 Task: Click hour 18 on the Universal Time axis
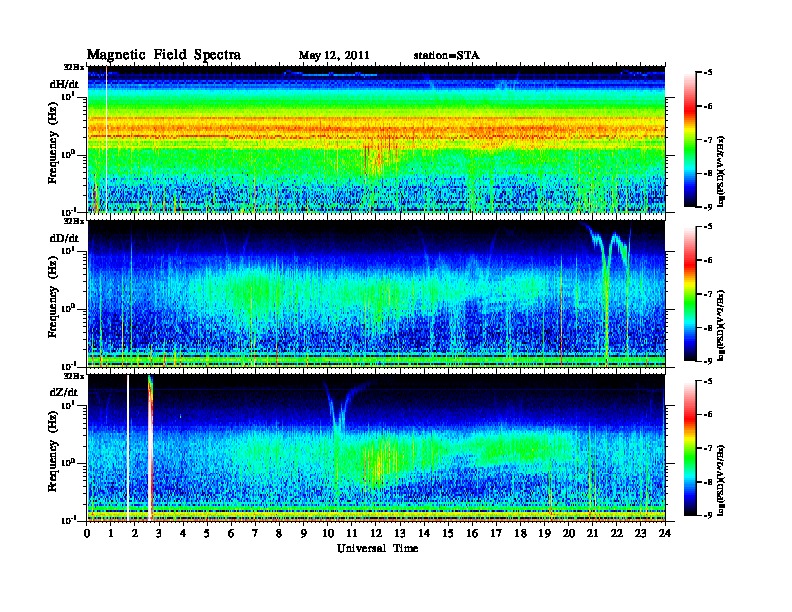click(520, 534)
